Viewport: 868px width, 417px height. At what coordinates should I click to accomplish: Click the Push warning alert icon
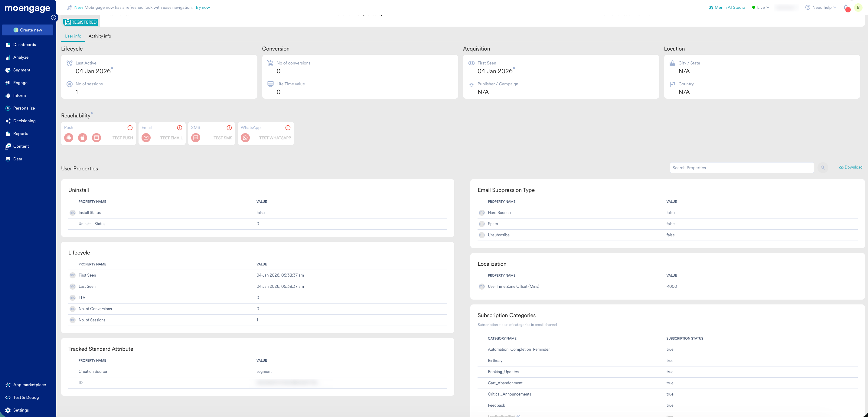point(130,128)
